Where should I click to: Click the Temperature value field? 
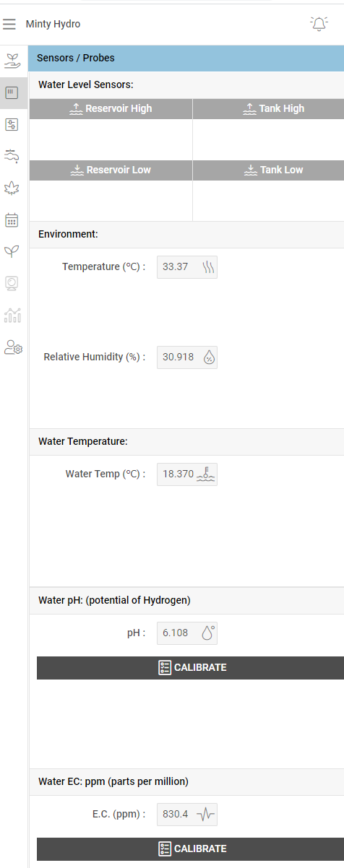(187, 266)
